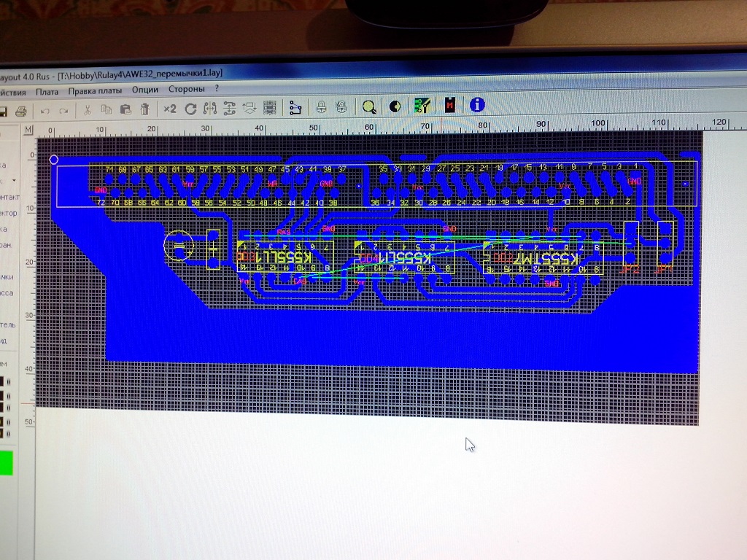Cut selection with the scissors icon
The height and width of the screenshot is (560, 747).
point(88,110)
